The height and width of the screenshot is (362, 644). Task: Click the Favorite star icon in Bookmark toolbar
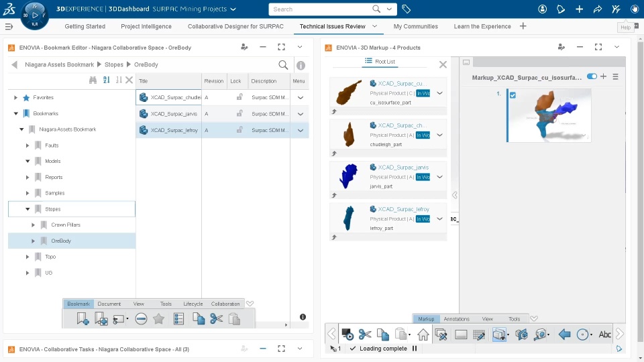click(158, 319)
